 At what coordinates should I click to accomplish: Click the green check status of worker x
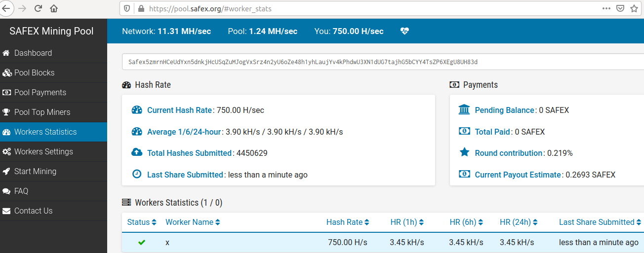[142, 242]
